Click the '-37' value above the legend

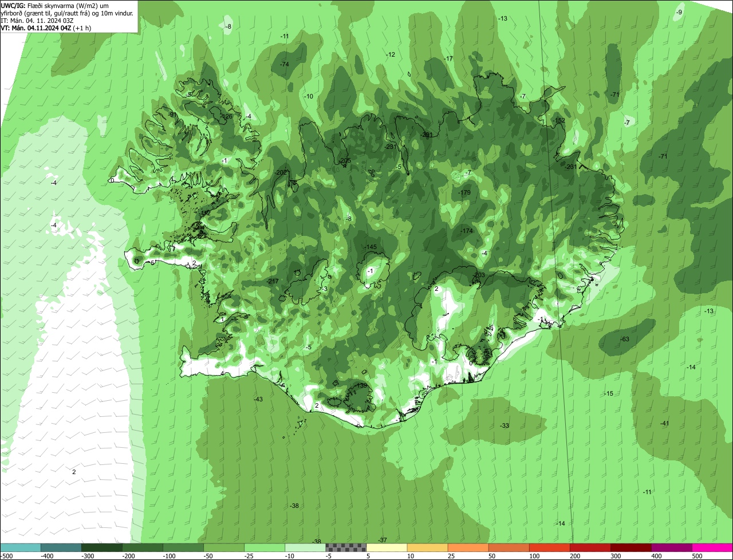tap(383, 540)
